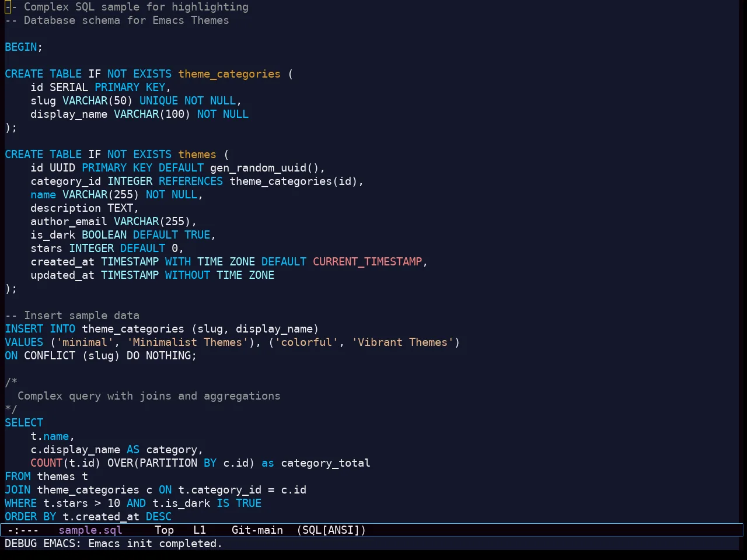Click 'FROM themes t' line
Image resolution: width=747 pixels, height=560 pixels.
(47, 477)
